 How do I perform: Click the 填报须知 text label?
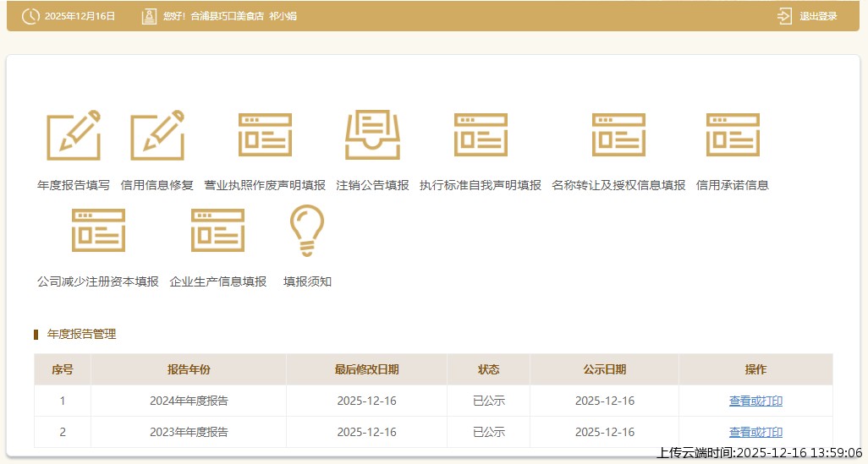click(x=307, y=281)
